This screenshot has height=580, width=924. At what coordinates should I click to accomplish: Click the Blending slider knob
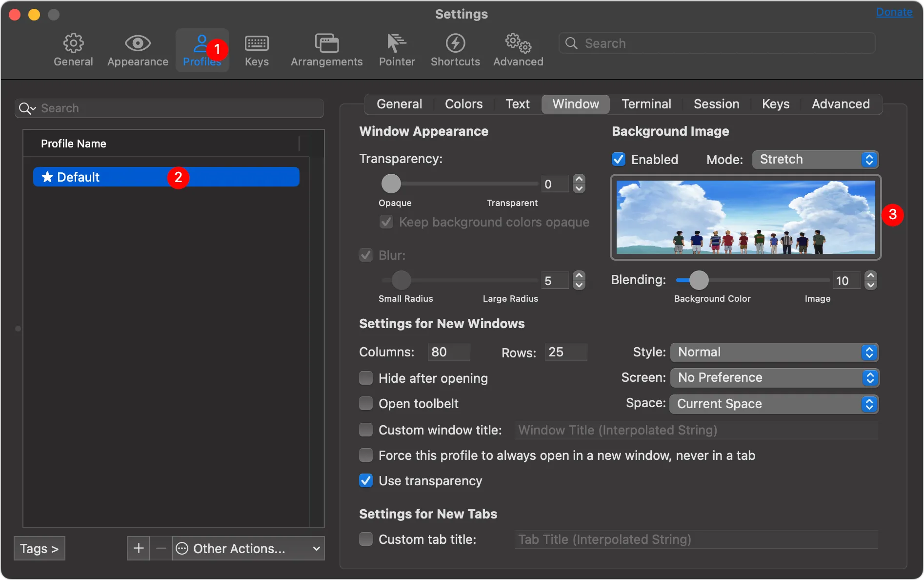699,280
